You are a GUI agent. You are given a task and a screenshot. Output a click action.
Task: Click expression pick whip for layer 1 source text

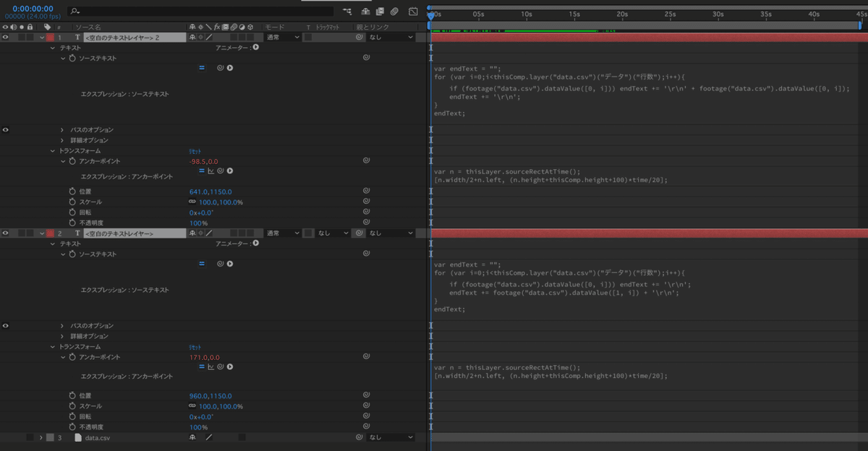pos(220,68)
